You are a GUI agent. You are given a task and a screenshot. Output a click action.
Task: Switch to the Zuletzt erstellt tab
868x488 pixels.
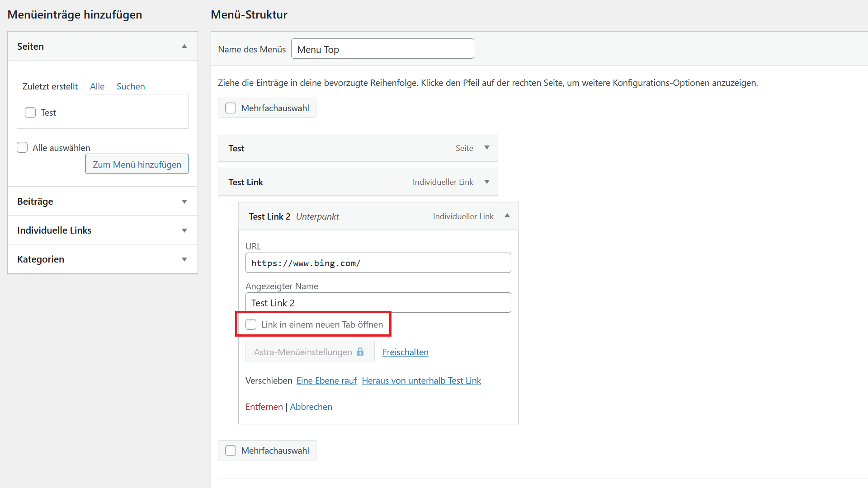(50, 86)
